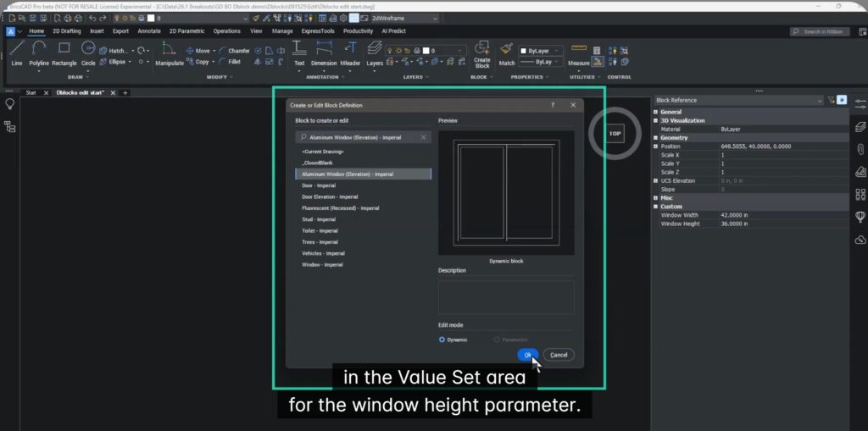
Task: Open the ExpressTools ribbon tab
Action: pos(318,31)
